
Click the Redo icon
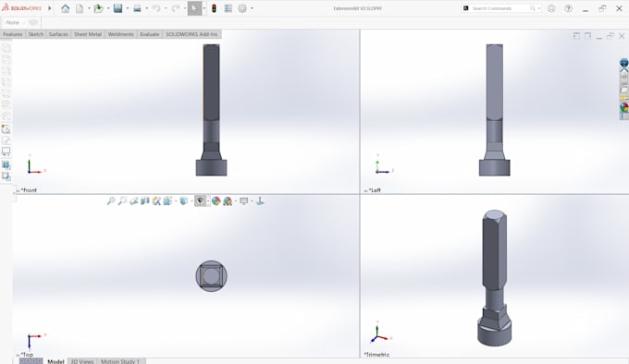[x=176, y=8]
